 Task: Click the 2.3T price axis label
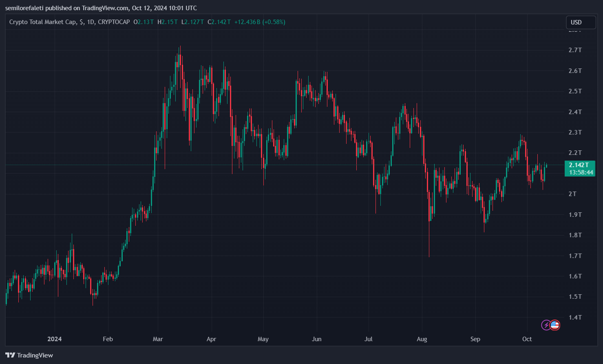[x=575, y=132]
